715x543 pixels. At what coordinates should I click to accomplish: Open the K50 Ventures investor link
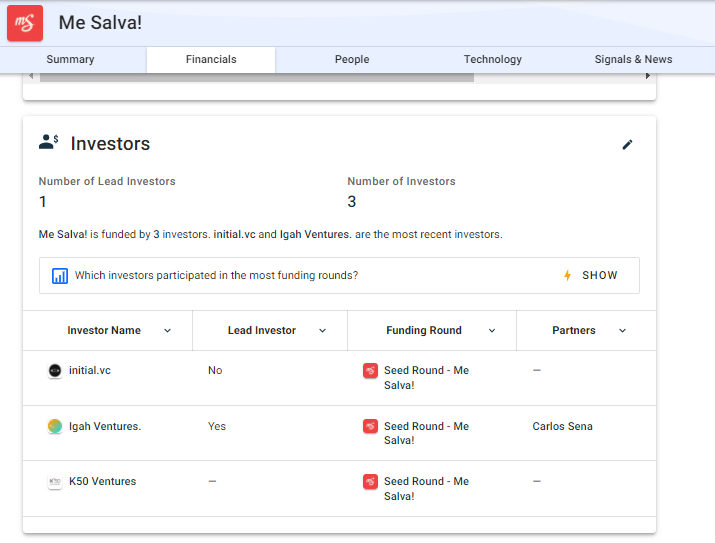pos(103,481)
